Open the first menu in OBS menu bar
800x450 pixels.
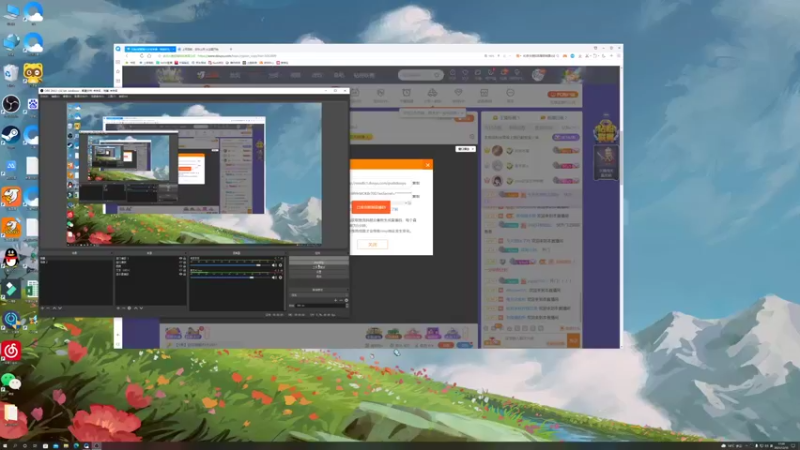(44, 96)
